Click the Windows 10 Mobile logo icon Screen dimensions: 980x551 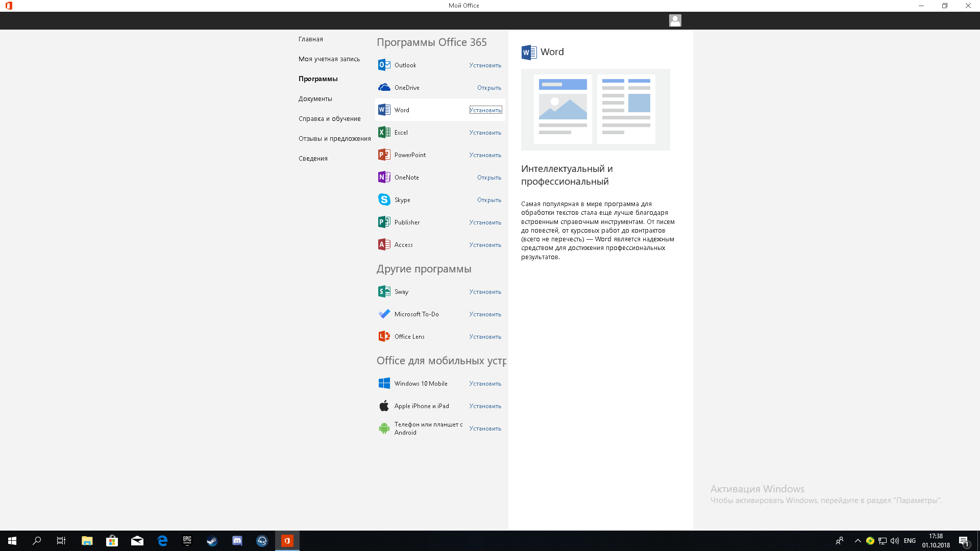point(384,384)
